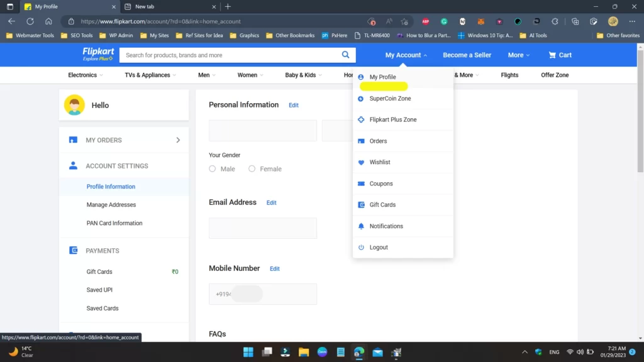
Task: Add page to favorites star icon
Action: pyautogui.click(x=404, y=21)
